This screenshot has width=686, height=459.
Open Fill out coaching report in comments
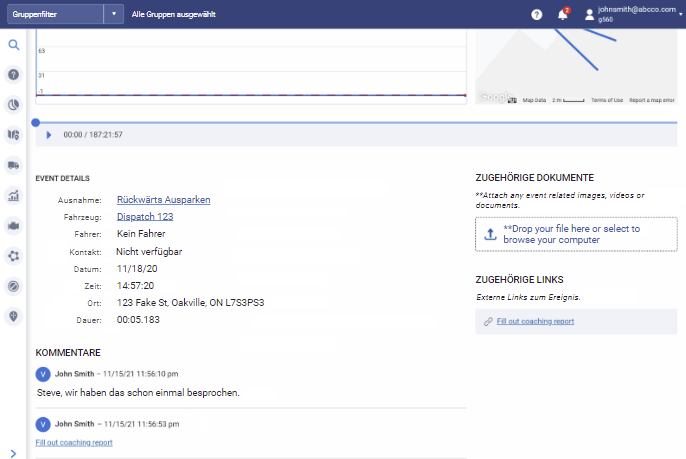(x=74, y=442)
